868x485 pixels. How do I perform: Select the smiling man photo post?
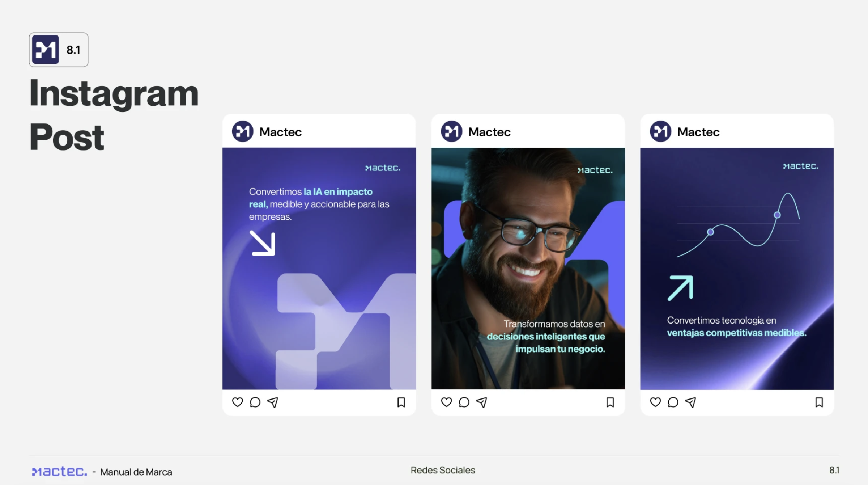pyautogui.click(x=528, y=269)
